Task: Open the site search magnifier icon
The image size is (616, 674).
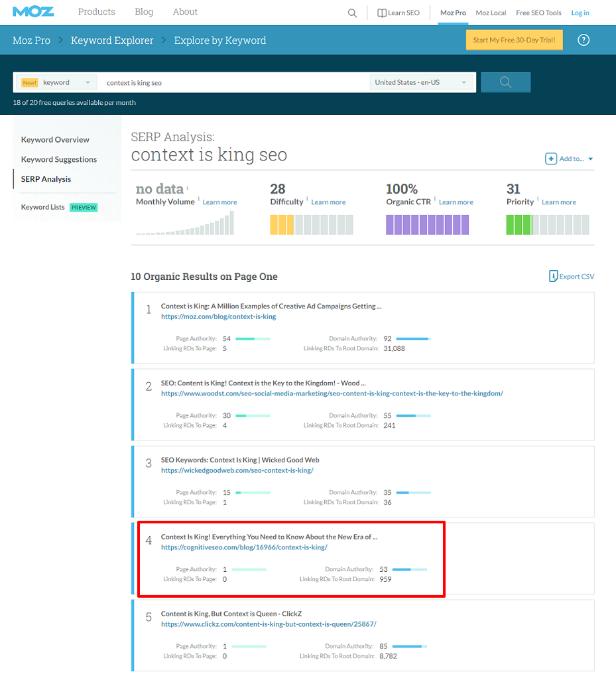Action: coord(352,13)
